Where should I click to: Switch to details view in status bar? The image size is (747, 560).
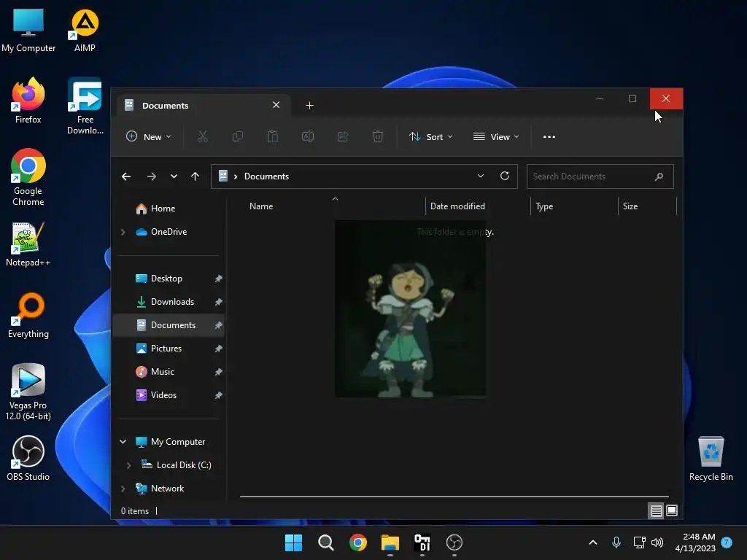point(656,511)
